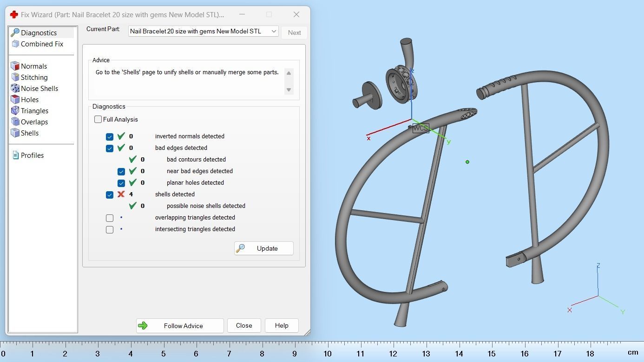The image size is (644, 362).
Task: Uncheck inverted normals detected option
Action: 110,136
